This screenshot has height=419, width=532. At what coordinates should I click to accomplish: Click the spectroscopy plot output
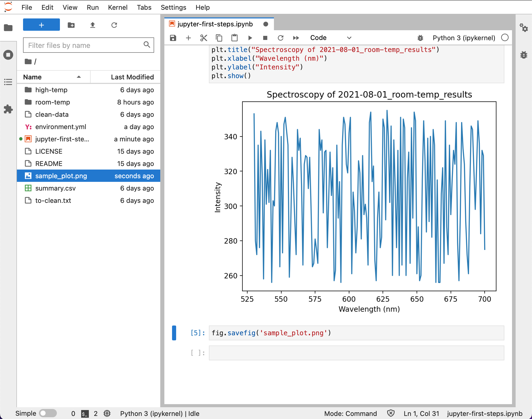356,201
